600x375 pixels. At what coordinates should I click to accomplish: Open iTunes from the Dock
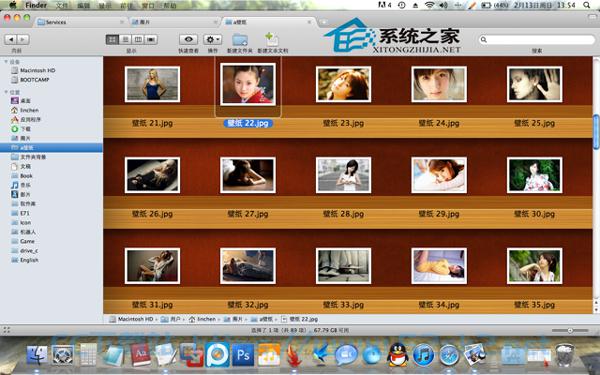coord(423,355)
